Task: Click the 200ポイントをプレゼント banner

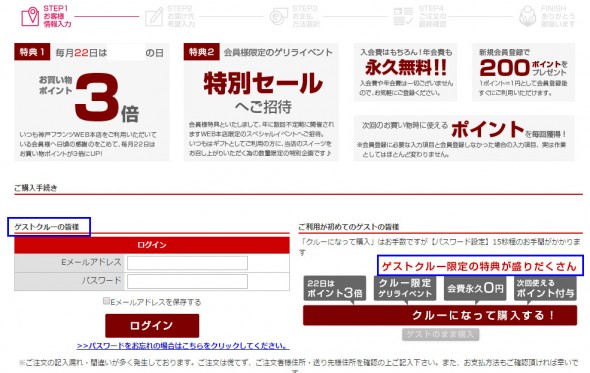Action: tap(523, 72)
